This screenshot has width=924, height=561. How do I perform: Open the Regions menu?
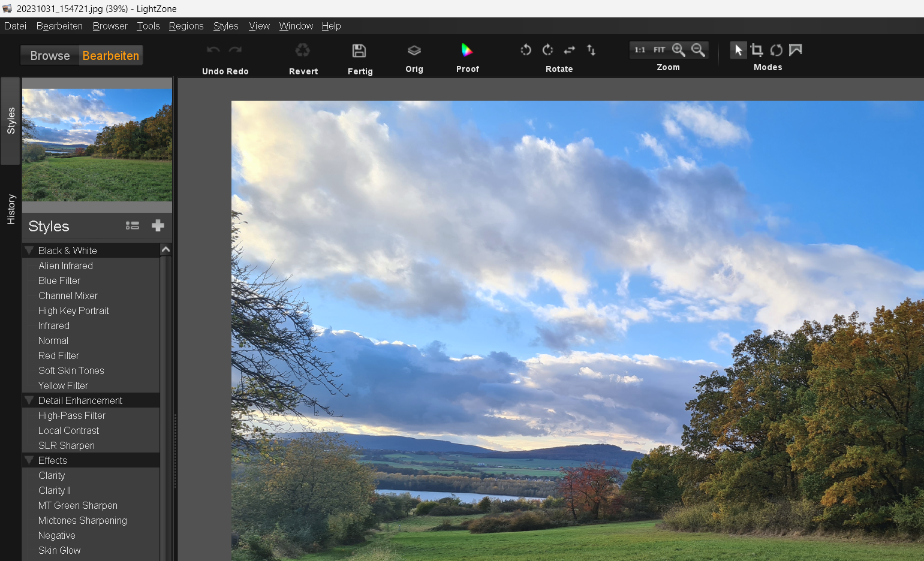pos(186,26)
